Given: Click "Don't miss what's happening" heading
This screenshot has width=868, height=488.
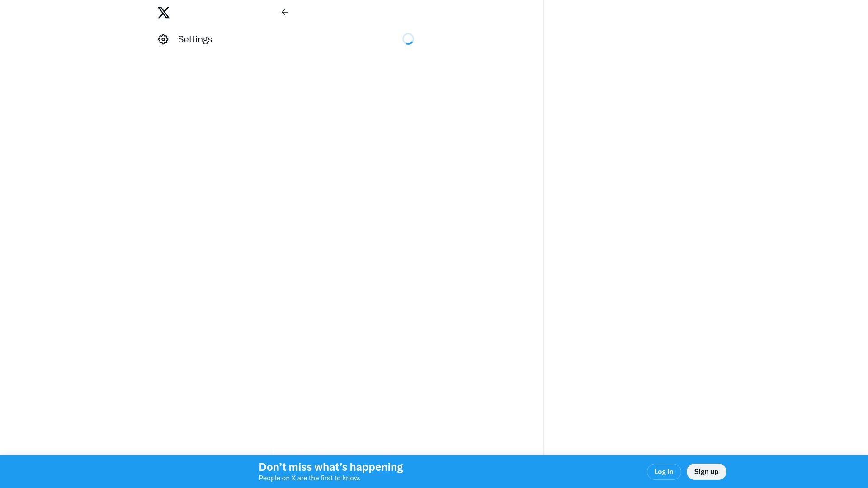Looking at the screenshot, I should click(330, 467).
